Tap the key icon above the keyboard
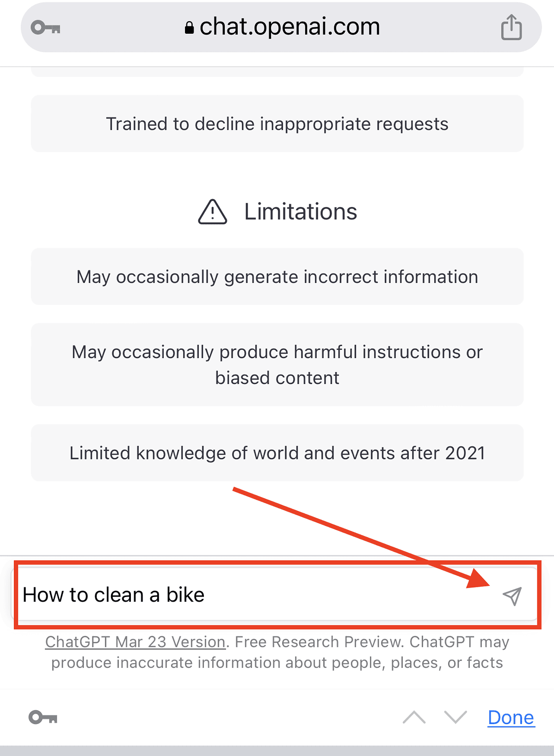 pyautogui.click(x=43, y=717)
